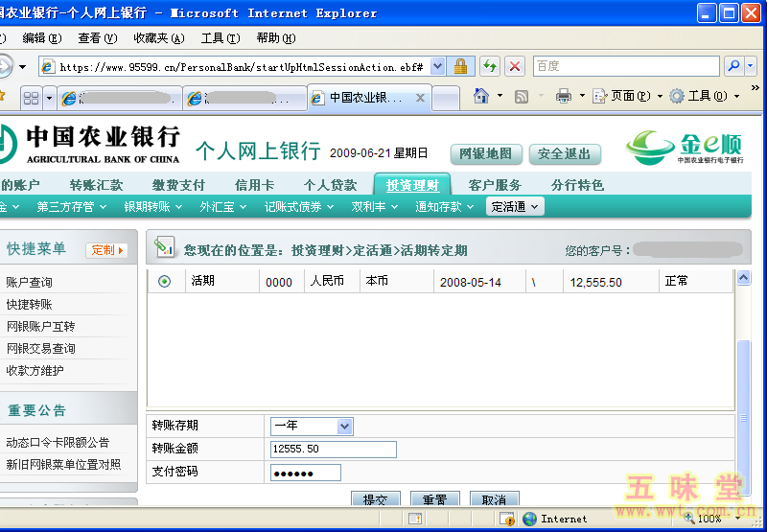Open the 转账汇款 navigation tab
This screenshot has height=532, width=767.
tap(96, 185)
